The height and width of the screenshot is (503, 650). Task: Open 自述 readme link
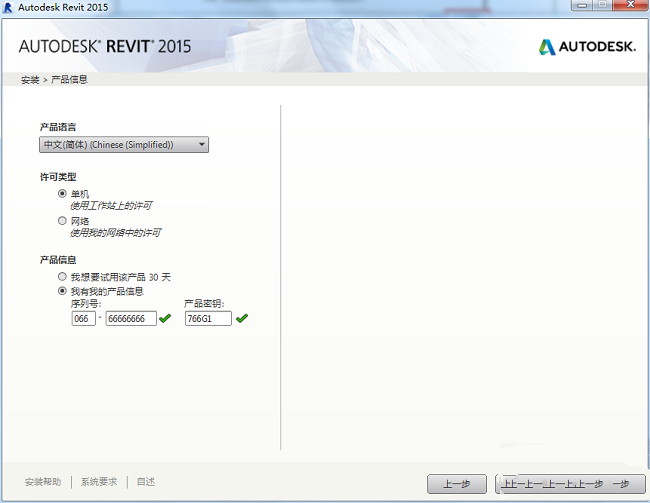[146, 482]
